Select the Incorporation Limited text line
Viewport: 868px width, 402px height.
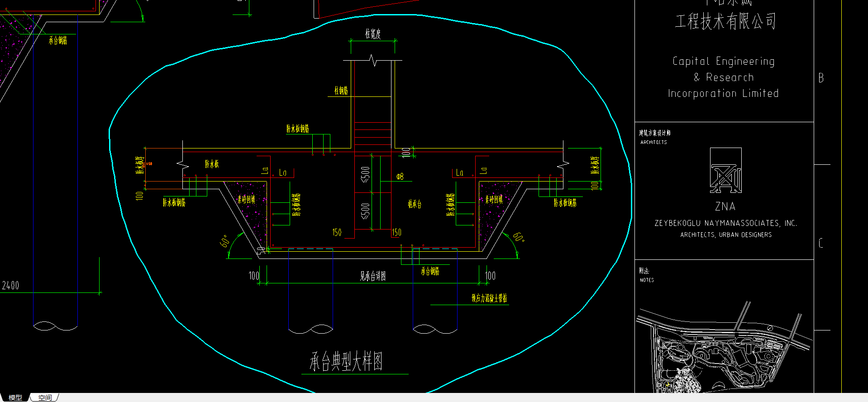[723, 93]
